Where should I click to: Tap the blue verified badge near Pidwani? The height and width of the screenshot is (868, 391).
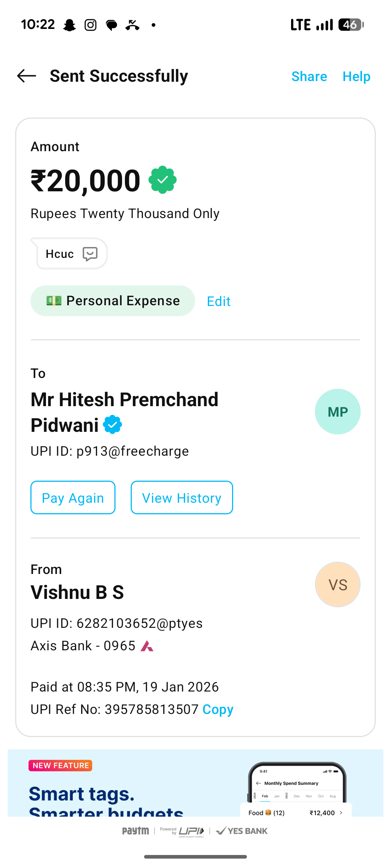point(113,425)
